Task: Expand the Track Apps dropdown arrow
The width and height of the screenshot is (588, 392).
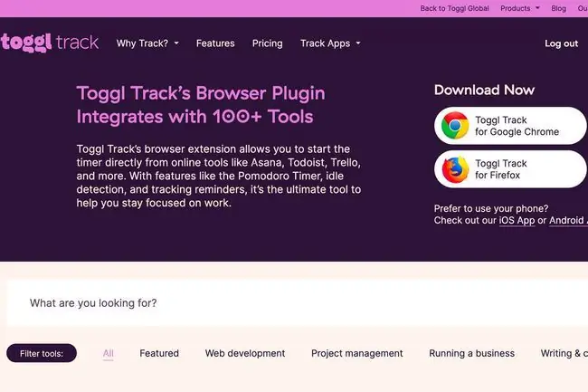Action: [x=358, y=43]
